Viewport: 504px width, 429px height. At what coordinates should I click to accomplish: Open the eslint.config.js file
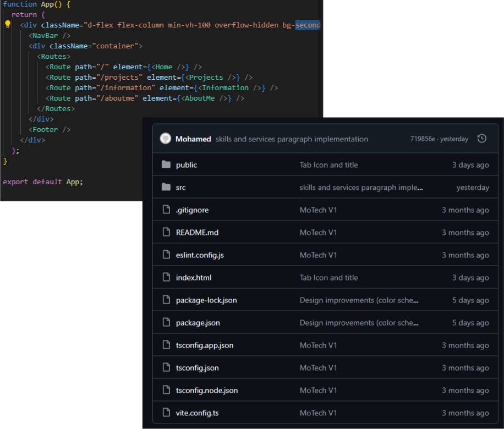(x=200, y=255)
